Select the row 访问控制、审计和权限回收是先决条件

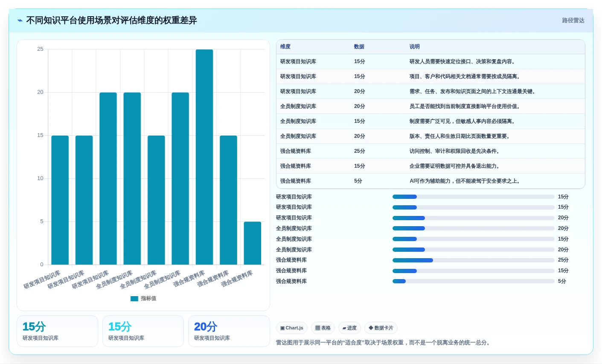tap(430, 151)
